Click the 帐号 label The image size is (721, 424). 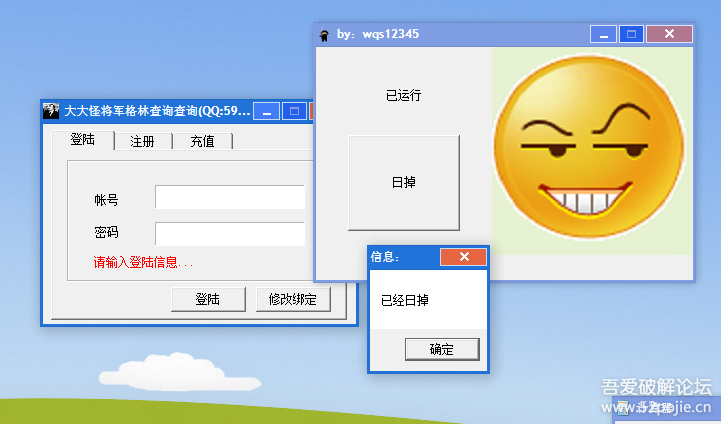tap(106, 200)
